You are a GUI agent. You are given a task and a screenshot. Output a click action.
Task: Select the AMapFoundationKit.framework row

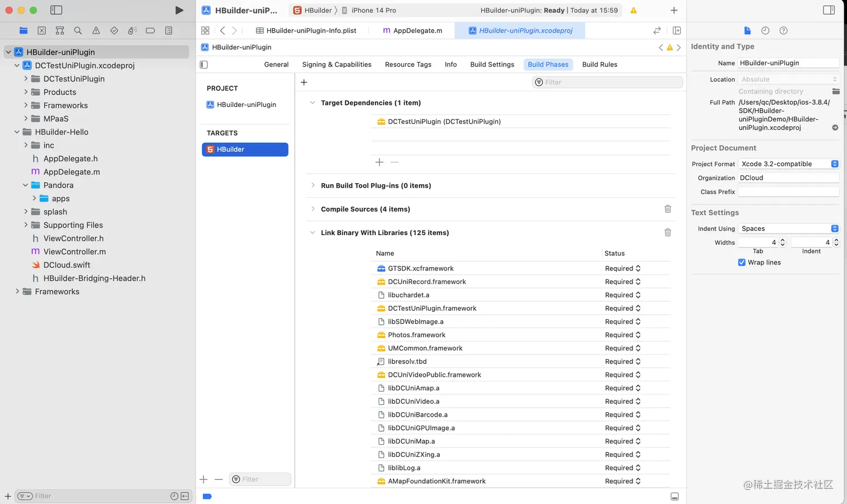point(521,482)
